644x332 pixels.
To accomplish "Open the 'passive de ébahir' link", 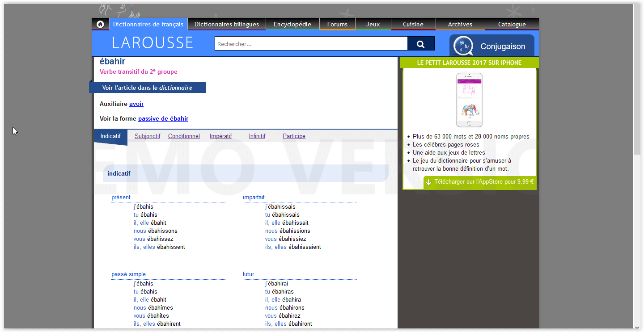I will click(x=163, y=119).
